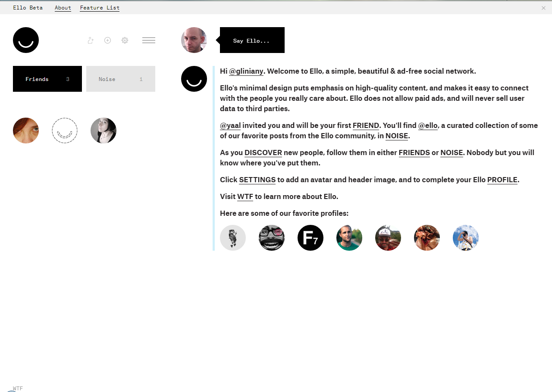Screen dimensions: 552x392
Task: Open the About link in top bar
Action: click(63, 8)
